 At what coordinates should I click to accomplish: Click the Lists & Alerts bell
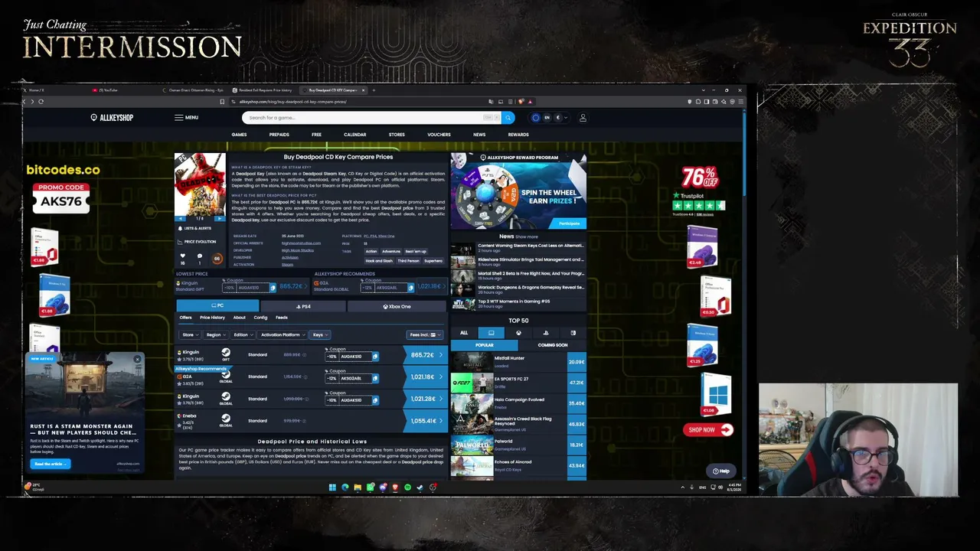[194, 228]
